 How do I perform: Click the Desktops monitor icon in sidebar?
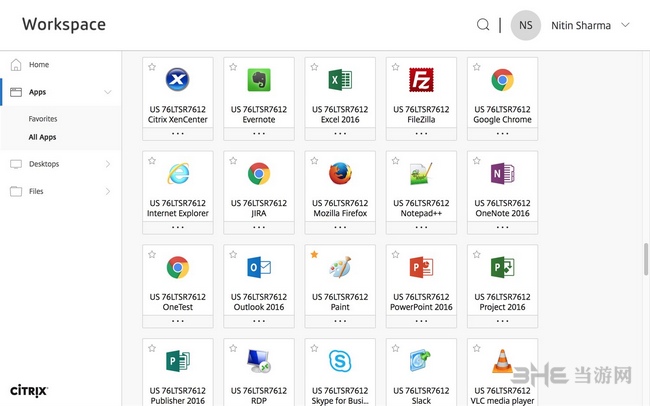tap(16, 164)
